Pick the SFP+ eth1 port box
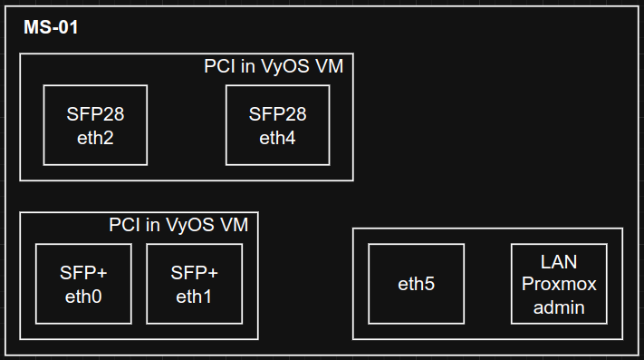The image size is (644, 360). coord(194,284)
